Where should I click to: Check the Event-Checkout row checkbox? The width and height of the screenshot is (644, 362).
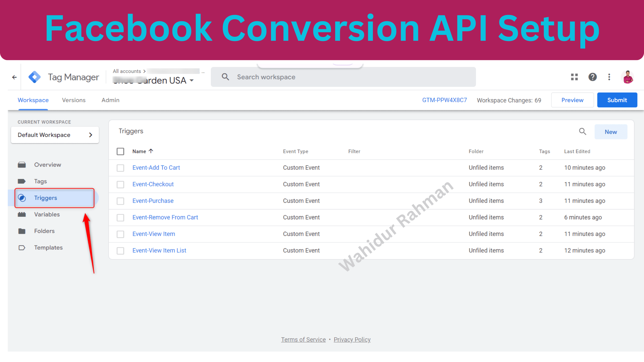120,184
